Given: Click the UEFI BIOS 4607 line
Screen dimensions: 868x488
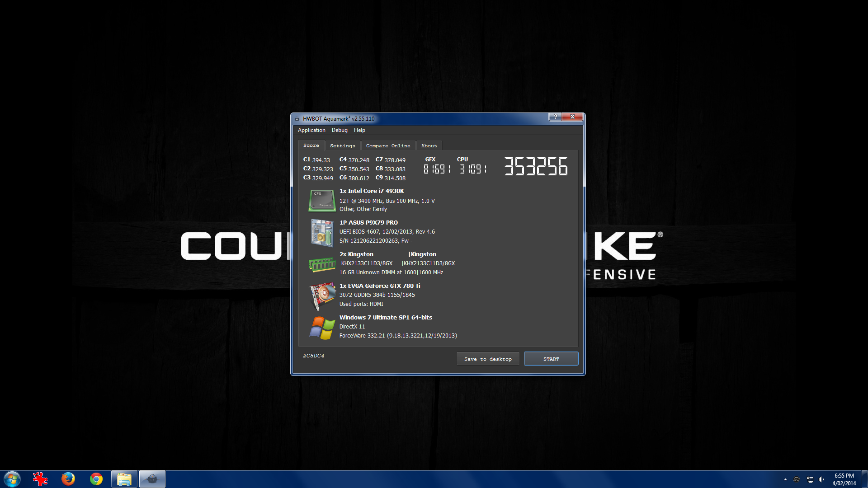Looking at the screenshot, I should [387, 232].
